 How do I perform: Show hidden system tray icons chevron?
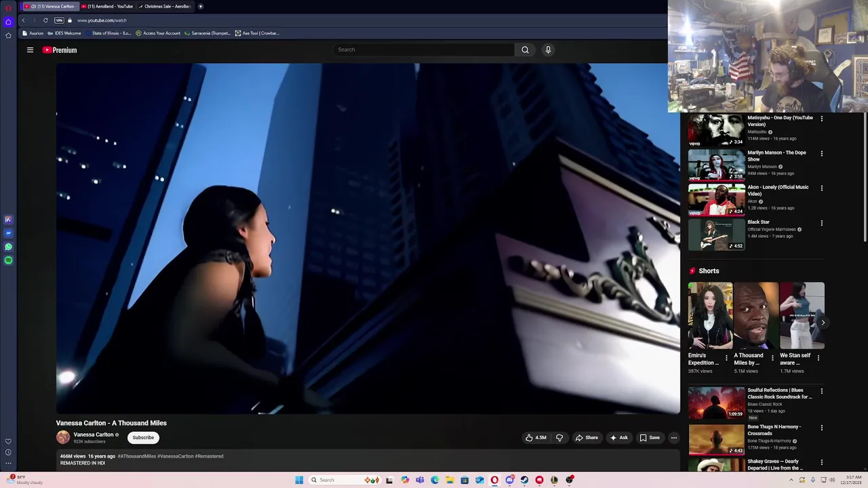(x=791, y=480)
